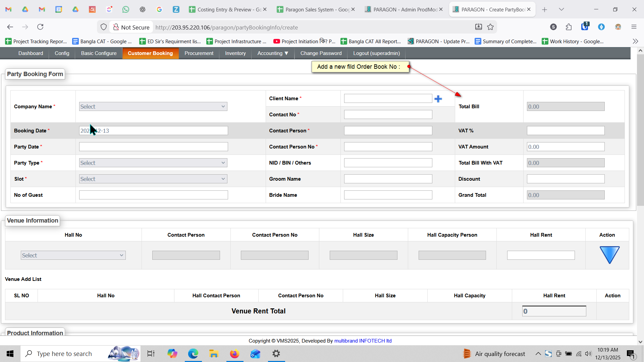Open Firefox from the Windows taskbar

pyautogui.click(x=234, y=354)
